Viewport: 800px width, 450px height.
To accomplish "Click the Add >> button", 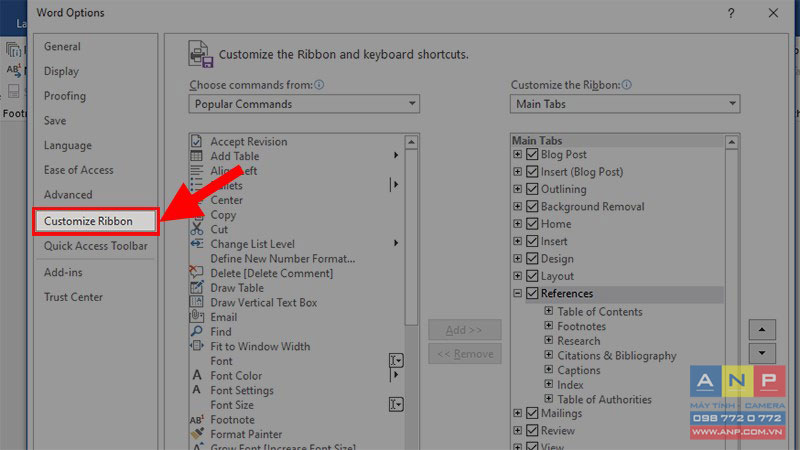I will tap(464, 330).
